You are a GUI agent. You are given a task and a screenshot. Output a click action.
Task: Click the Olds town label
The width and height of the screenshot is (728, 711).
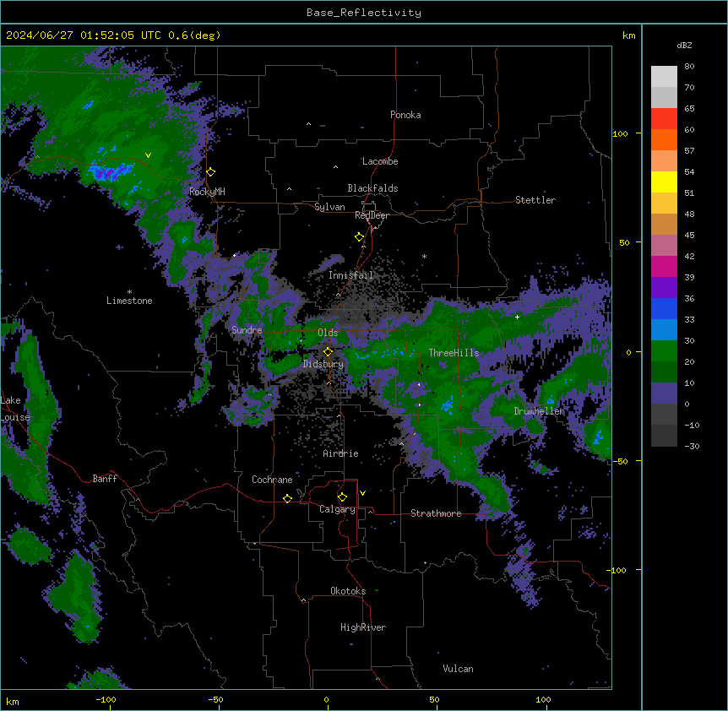tap(328, 333)
